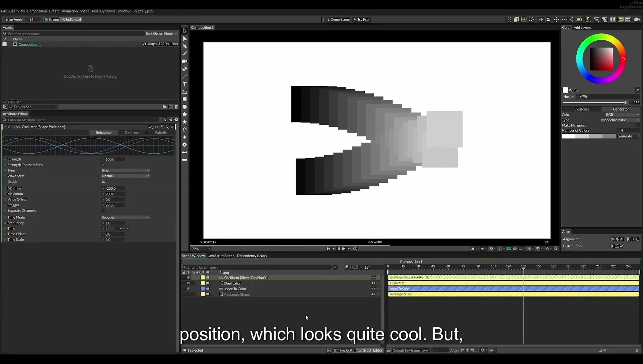Select the Star shape tool

(x=185, y=122)
